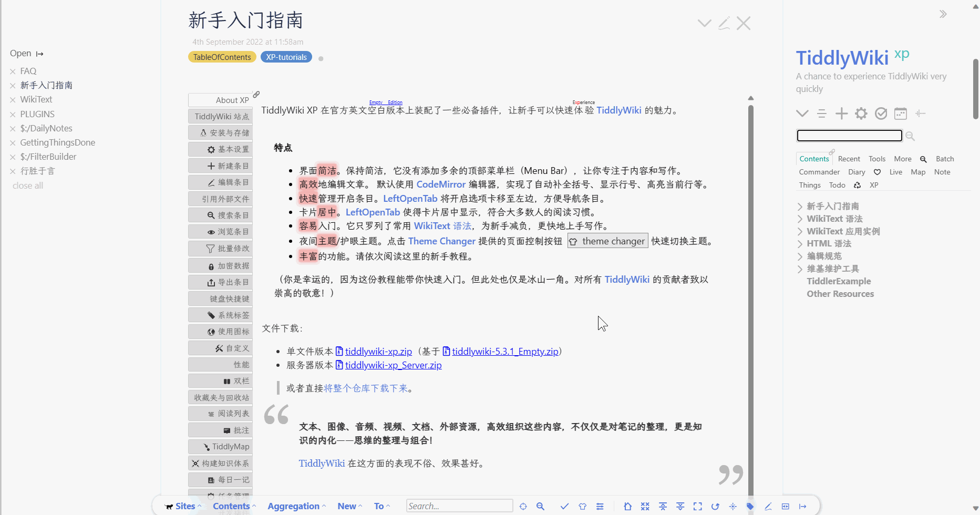Select the 安装与存储 vertical tab
The image size is (980, 515).
(x=220, y=133)
